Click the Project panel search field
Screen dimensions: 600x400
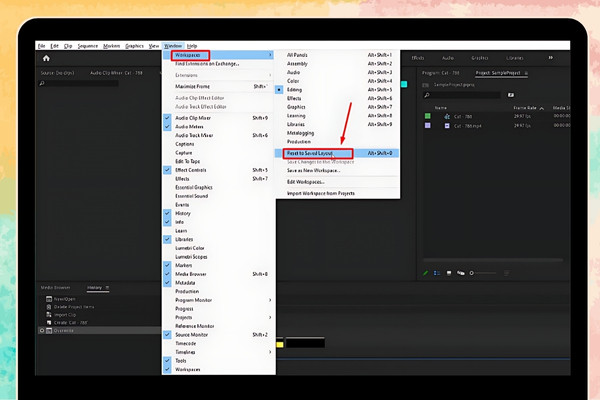(x=462, y=95)
